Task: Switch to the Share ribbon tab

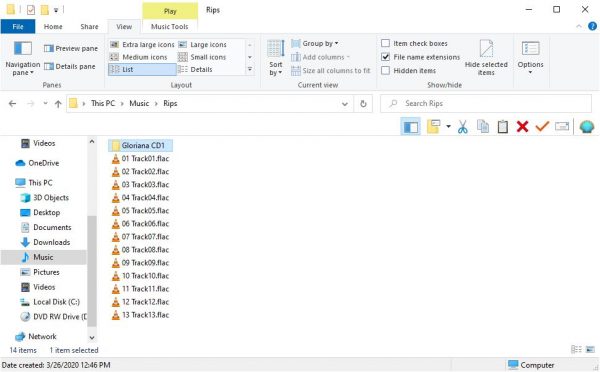Action: pyautogui.click(x=89, y=26)
